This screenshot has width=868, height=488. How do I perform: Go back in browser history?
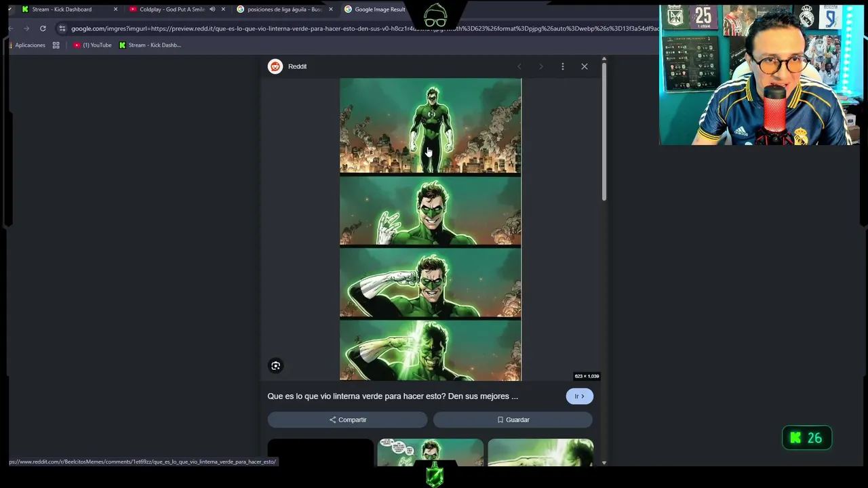12,28
